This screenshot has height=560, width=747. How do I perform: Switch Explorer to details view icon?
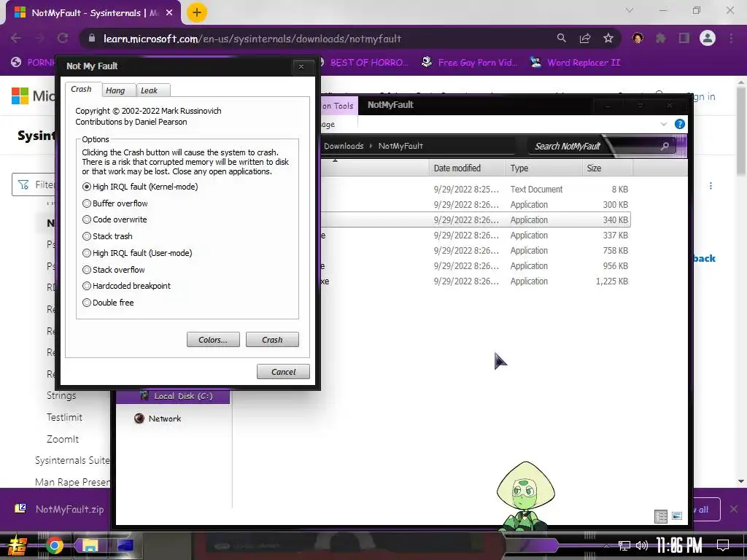(x=661, y=516)
